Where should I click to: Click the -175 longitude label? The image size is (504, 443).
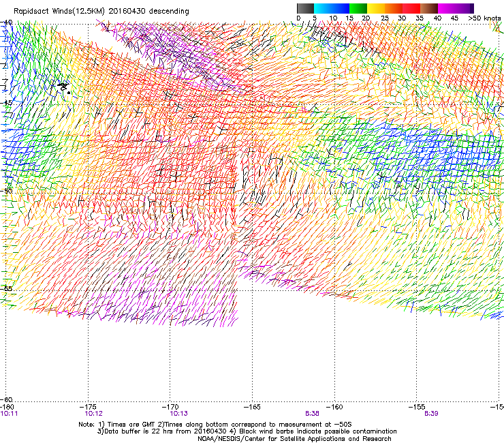pos(89,407)
